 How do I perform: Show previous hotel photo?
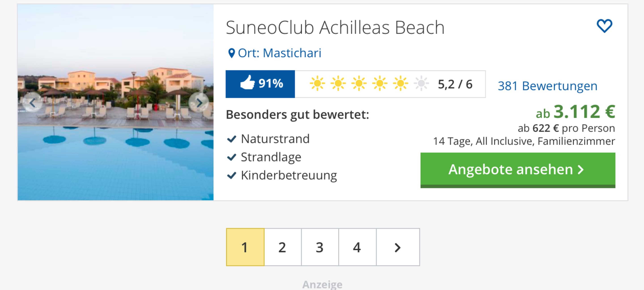(x=32, y=102)
